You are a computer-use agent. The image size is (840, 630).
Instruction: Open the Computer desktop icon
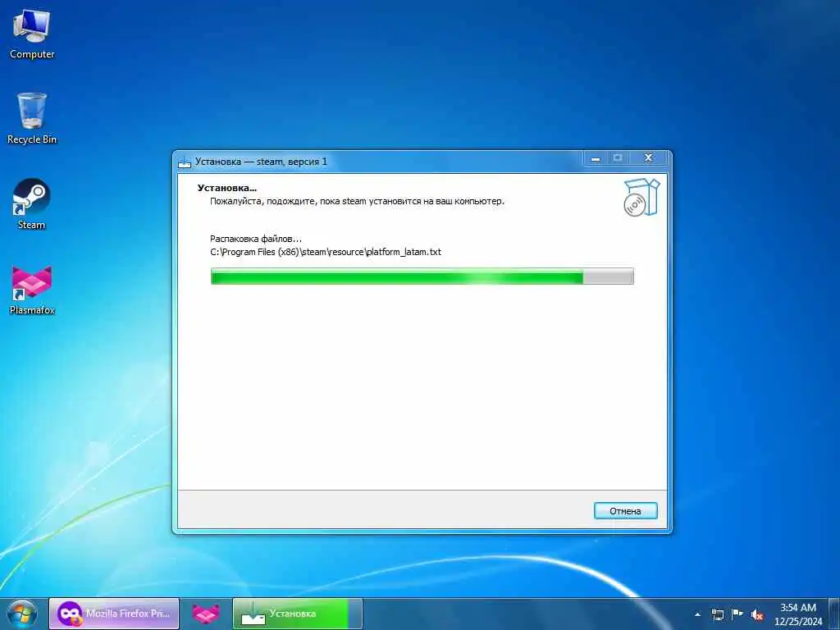pyautogui.click(x=32, y=34)
